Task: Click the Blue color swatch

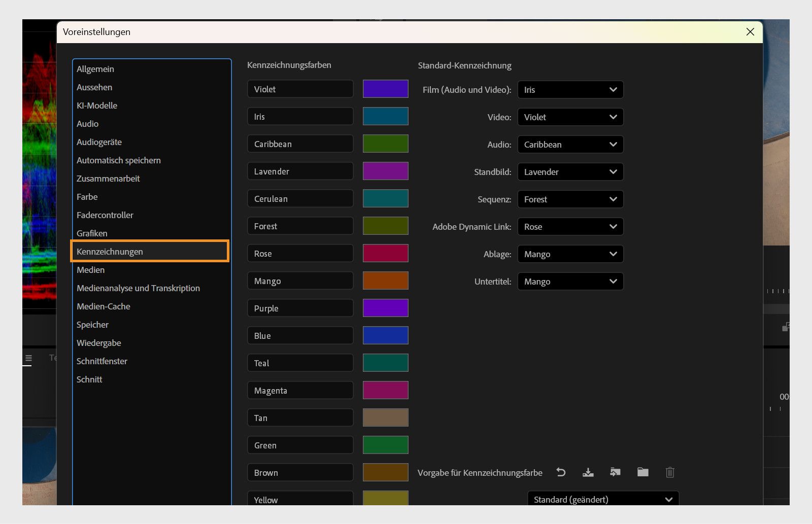Action: [x=386, y=335]
